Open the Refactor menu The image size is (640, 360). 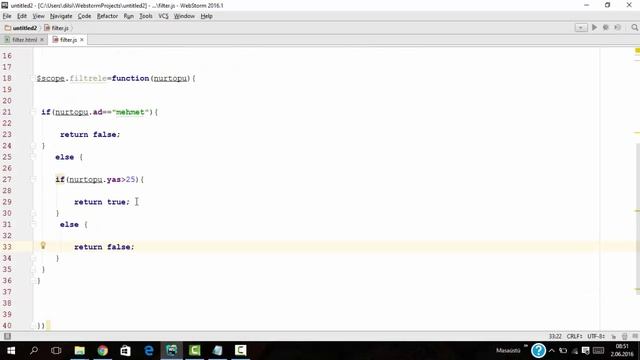point(107,16)
